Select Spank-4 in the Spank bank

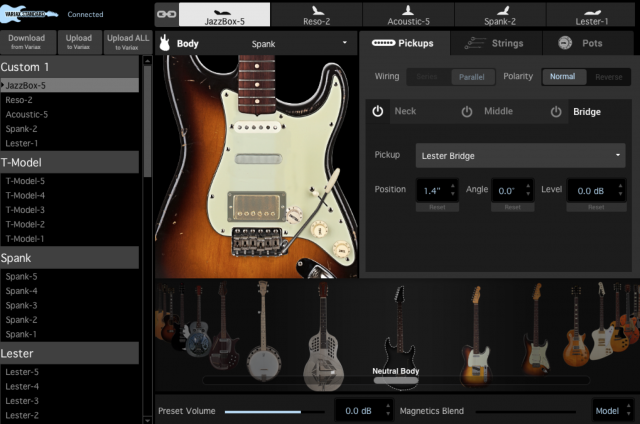pyautogui.click(x=69, y=291)
